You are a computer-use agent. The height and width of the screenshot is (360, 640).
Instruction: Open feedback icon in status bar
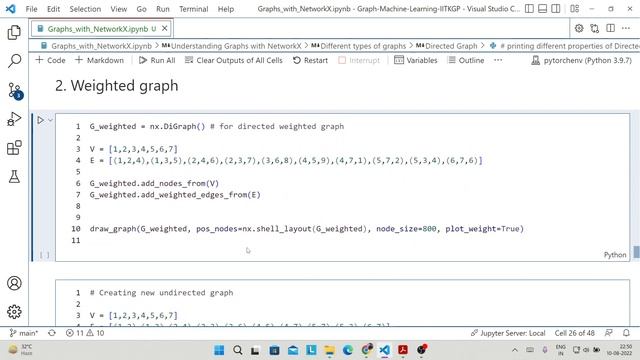point(609,333)
